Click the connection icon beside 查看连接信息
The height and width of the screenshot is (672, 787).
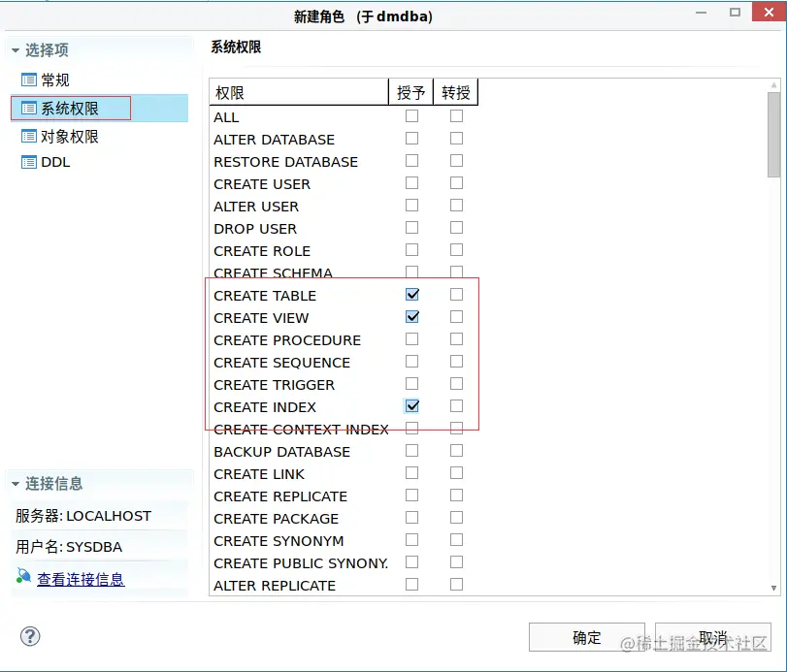[23, 573]
